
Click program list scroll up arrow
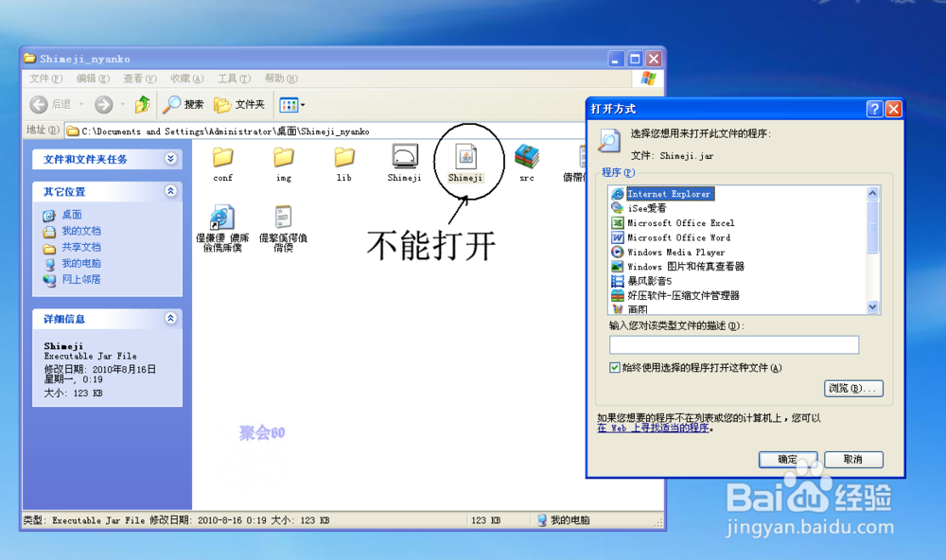point(872,193)
